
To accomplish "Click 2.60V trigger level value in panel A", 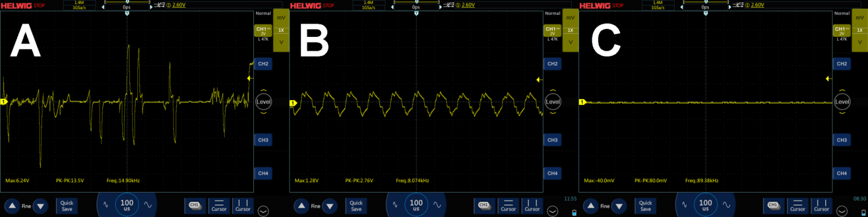I will pos(178,5).
